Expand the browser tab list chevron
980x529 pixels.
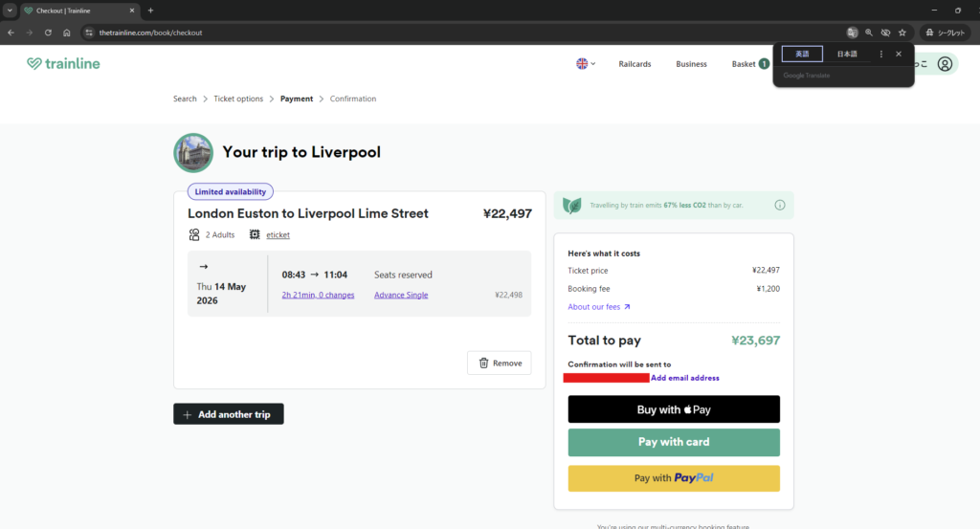(10, 11)
